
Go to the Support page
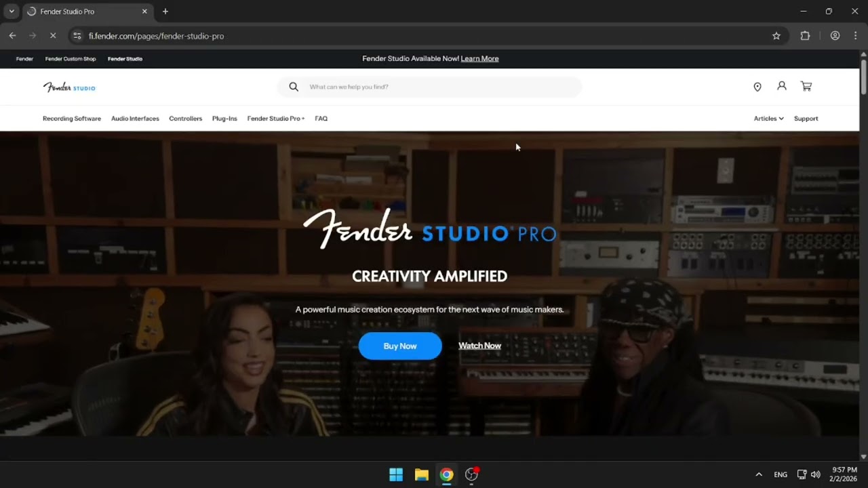pos(806,119)
